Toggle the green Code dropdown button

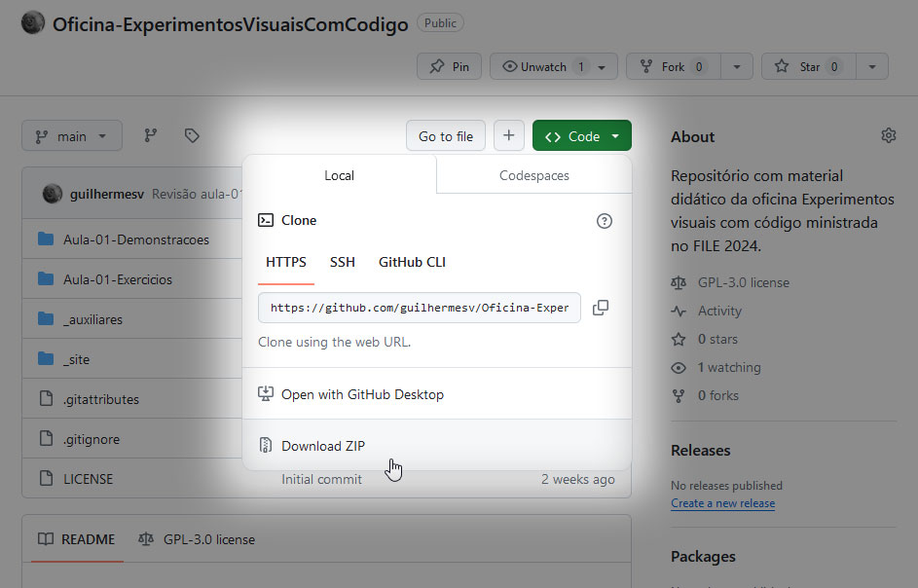point(582,136)
